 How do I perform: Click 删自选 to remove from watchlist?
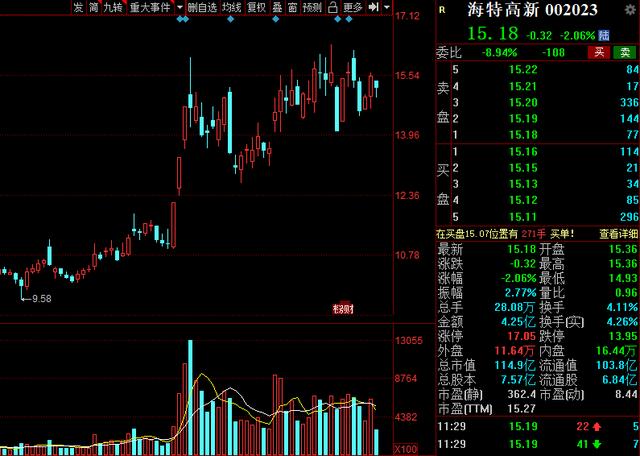(202, 7)
